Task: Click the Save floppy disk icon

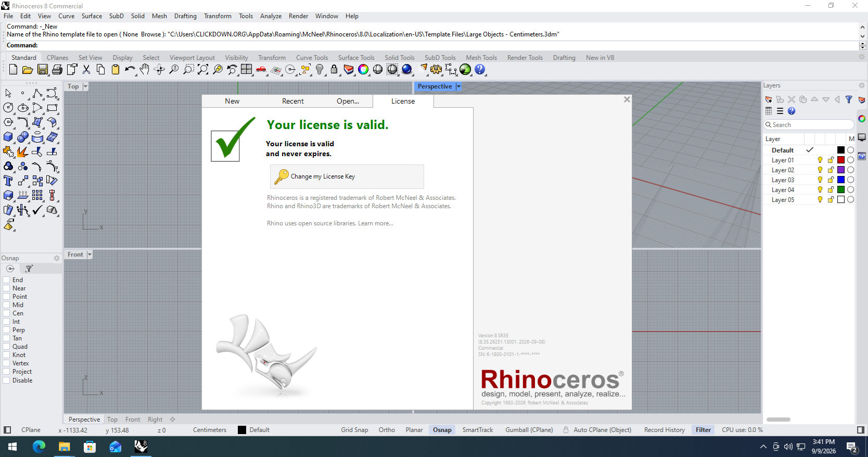Action: 43,70
